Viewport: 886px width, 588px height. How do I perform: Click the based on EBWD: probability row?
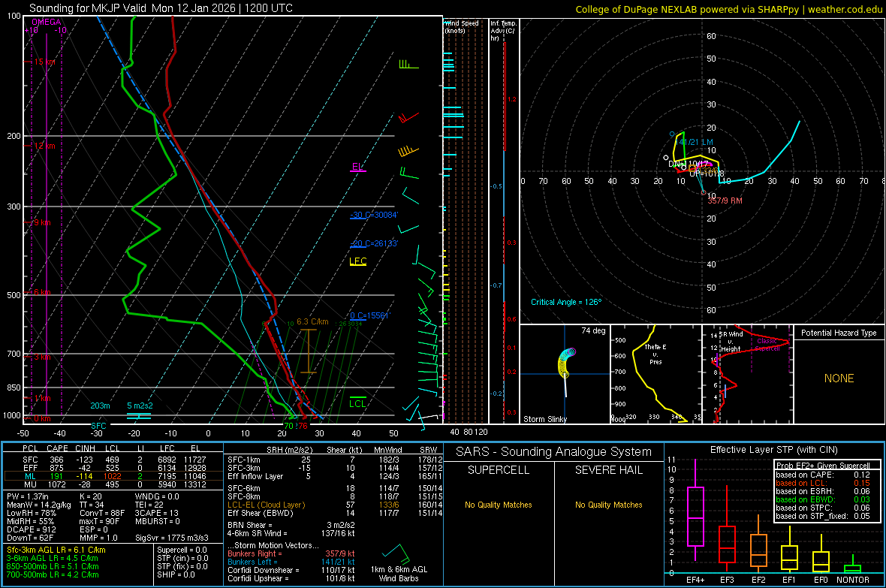pos(823,499)
